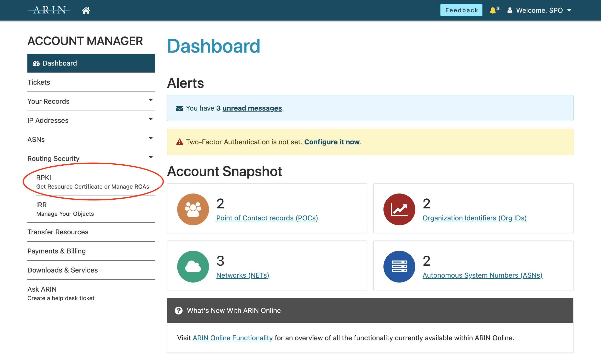The width and height of the screenshot is (601, 364).
Task: Open RPKI Get Resource Certificate item
Action: click(96, 182)
